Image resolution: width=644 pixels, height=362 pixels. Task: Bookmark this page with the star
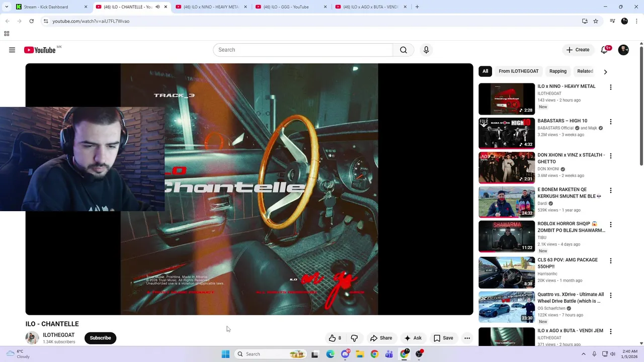point(596,21)
